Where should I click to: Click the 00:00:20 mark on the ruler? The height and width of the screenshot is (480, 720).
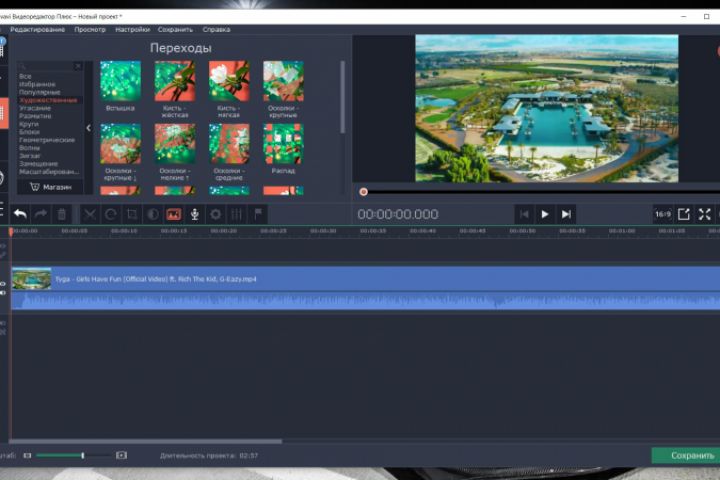coord(224,231)
